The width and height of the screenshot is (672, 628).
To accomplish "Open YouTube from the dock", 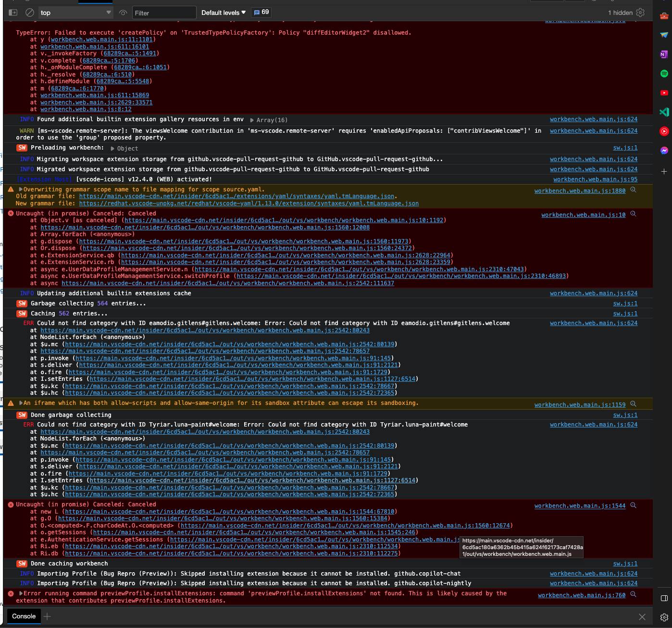I will [x=664, y=93].
